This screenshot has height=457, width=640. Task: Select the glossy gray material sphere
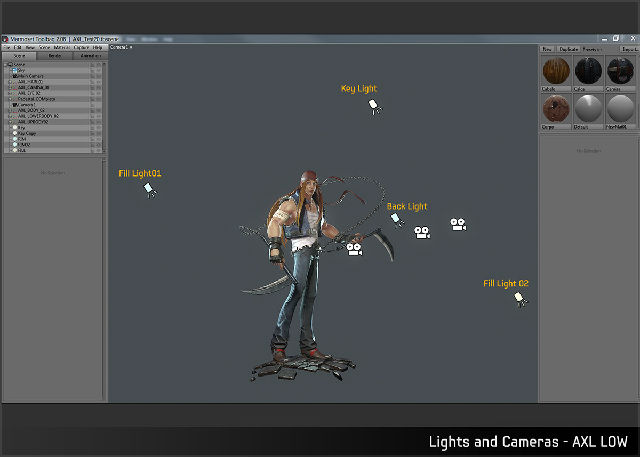588,109
